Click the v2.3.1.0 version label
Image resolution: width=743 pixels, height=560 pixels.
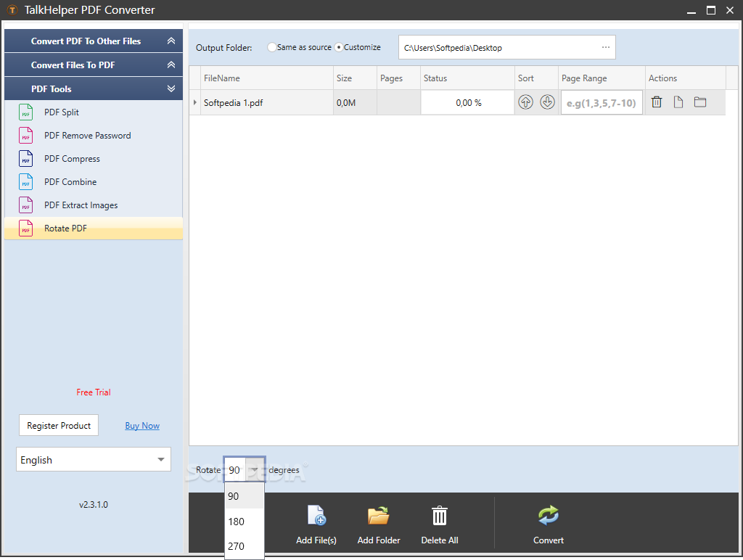pyautogui.click(x=94, y=505)
